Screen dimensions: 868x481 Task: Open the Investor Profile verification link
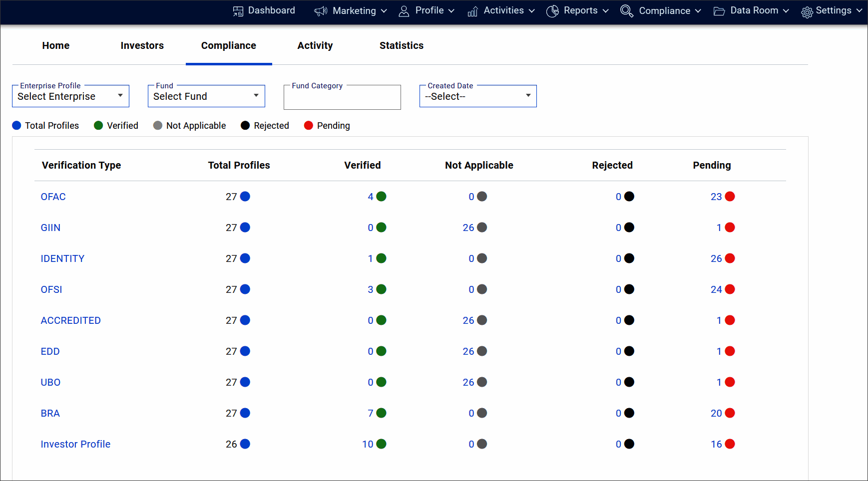tap(75, 444)
